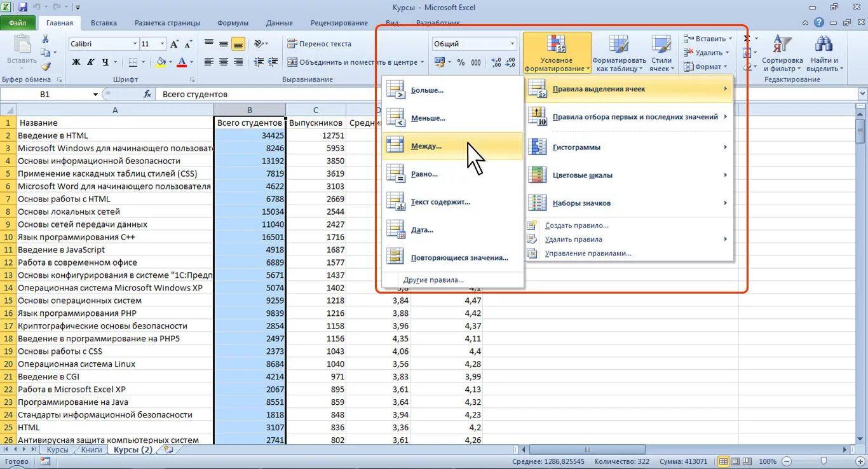This screenshot has height=469, width=868.
Task: Save the workbook from Quick Access
Action: point(23,8)
